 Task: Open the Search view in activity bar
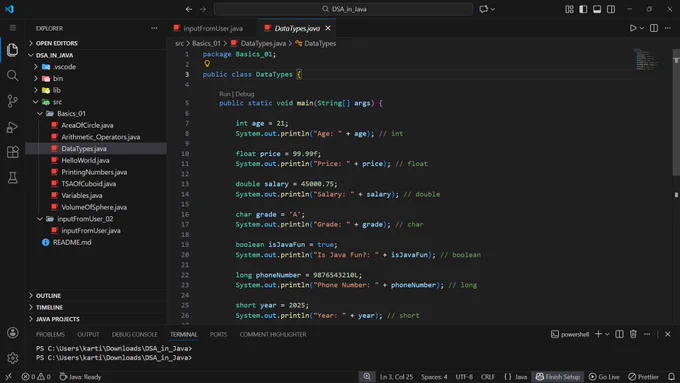13,75
